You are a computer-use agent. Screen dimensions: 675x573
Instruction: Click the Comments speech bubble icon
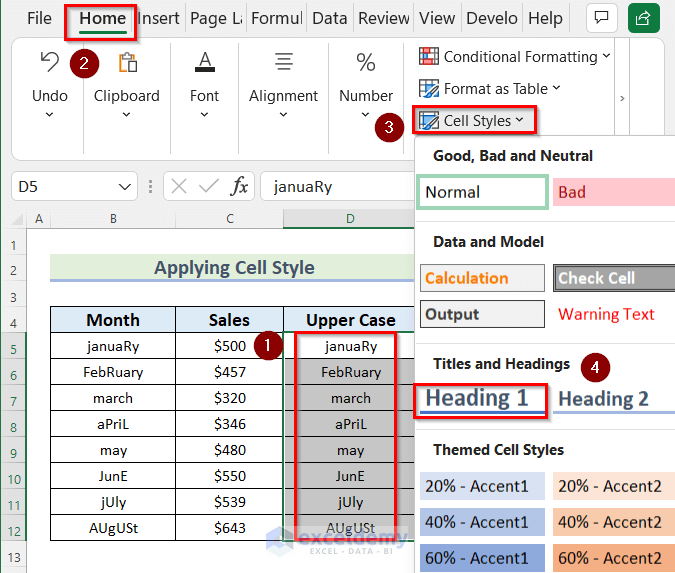pos(601,18)
